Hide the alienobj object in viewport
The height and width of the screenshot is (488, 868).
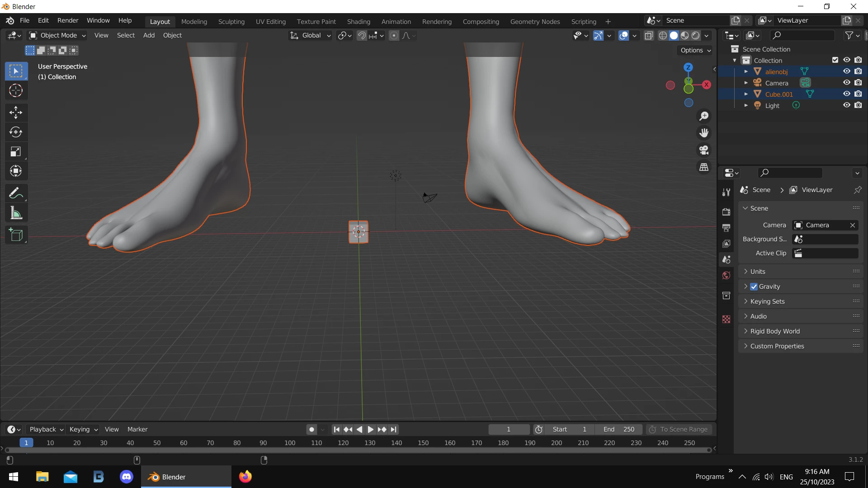(x=847, y=71)
